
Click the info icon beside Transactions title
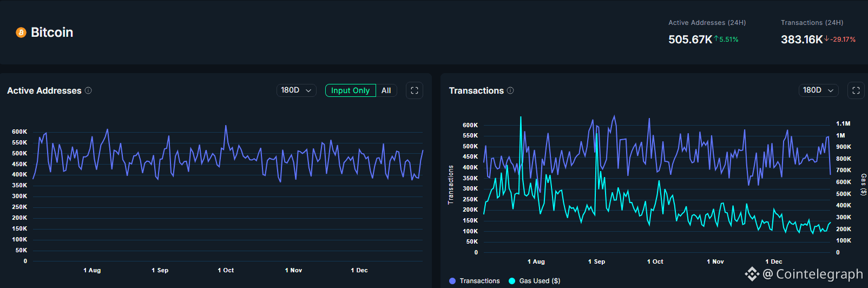pyautogui.click(x=510, y=90)
